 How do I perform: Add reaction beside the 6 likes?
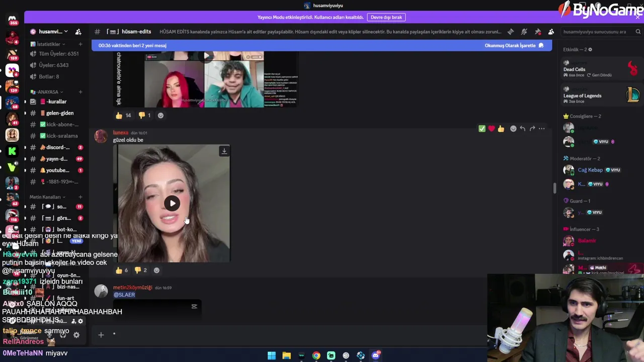(156, 270)
